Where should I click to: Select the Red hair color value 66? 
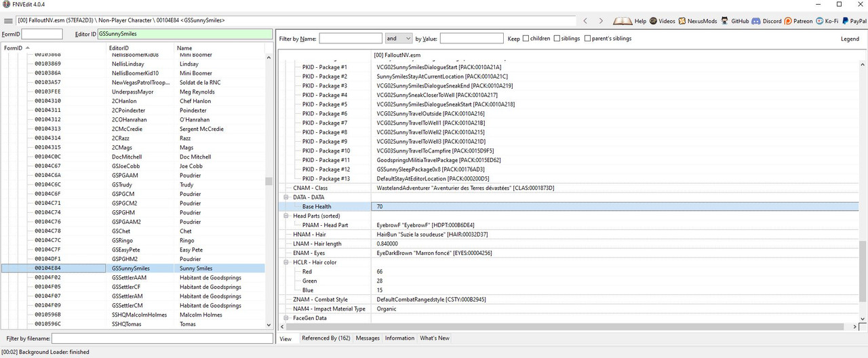(614, 271)
